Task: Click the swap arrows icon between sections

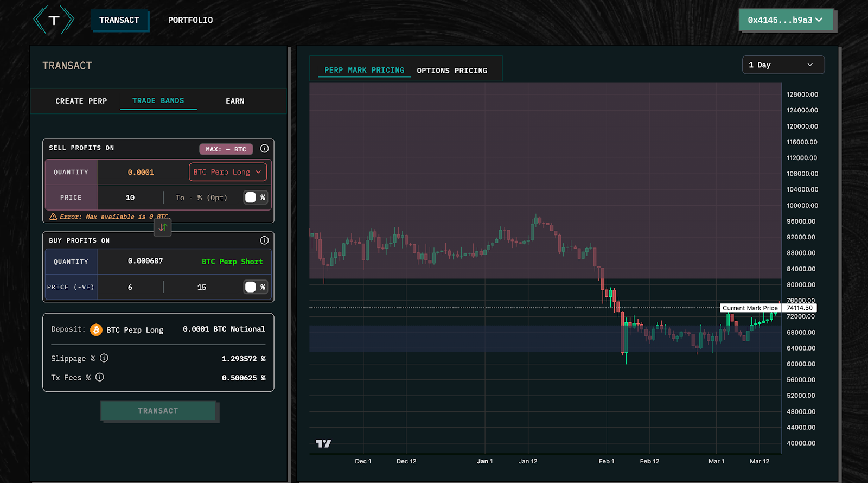Action: (x=163, y=227)
